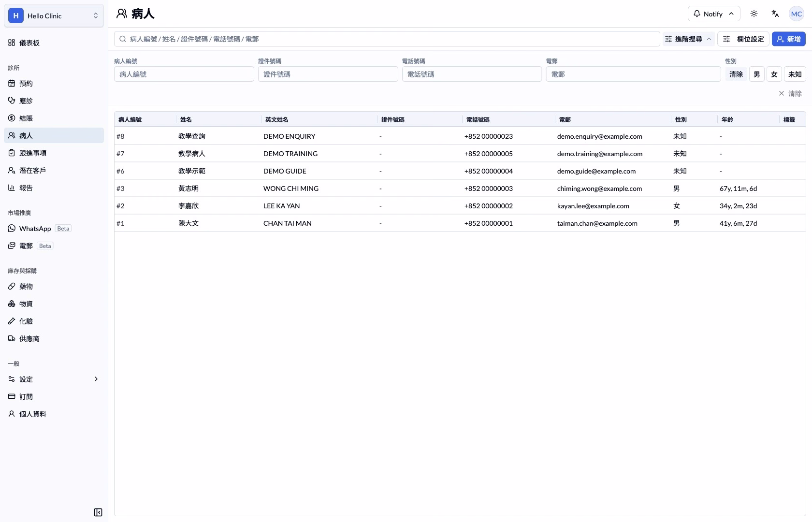Open 儀表板 dashboard in sidebar
Image resolution: width=812 pixels, height=522 pixels.
click(54, 43)
